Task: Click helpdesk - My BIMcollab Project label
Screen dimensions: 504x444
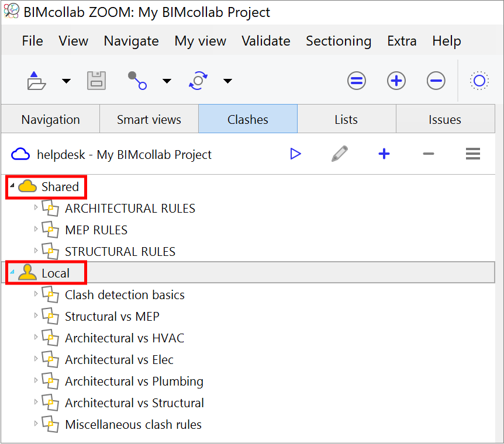Action: (124, 155)
